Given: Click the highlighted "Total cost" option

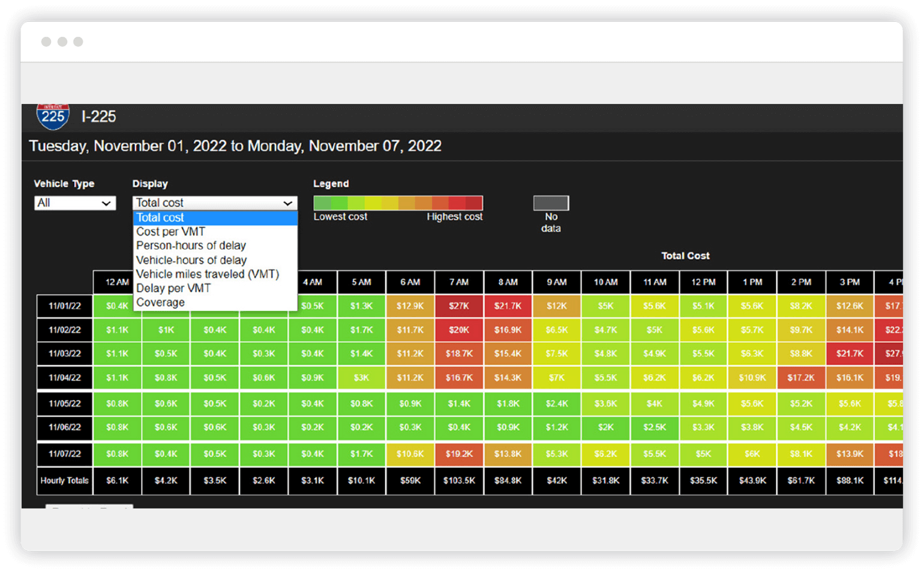Looking at the screenshot, I should (160, 217).
